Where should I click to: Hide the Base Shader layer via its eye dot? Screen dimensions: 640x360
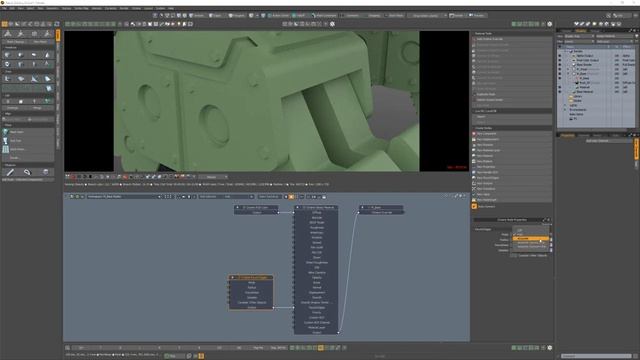pyautogui.click(x=560, y=64)
